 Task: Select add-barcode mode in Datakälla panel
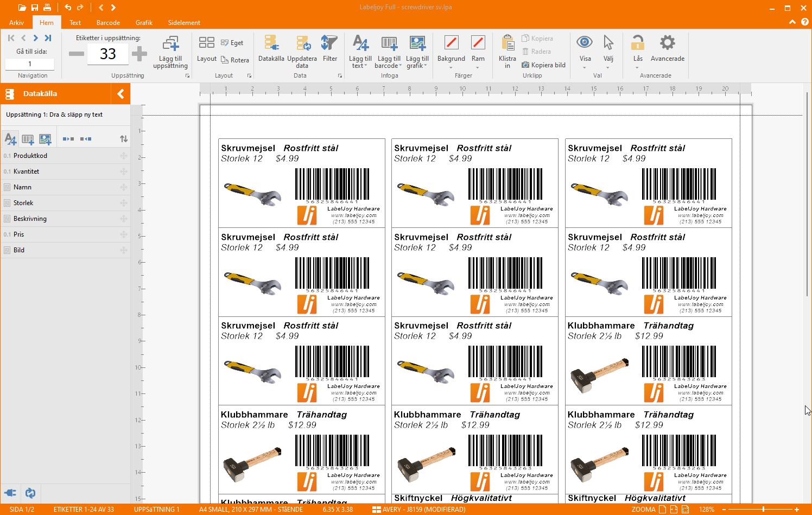pos(28,139)
